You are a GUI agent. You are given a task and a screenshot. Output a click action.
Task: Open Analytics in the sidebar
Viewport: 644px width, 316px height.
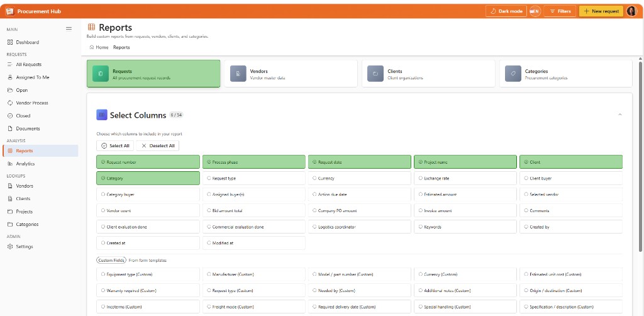pos(40,164)
